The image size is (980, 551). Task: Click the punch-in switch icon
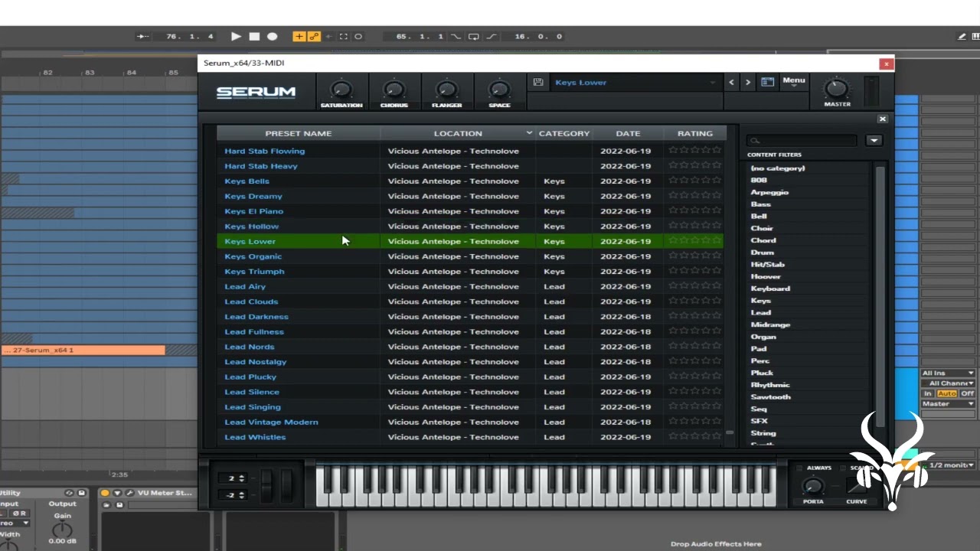coord(456,36)
